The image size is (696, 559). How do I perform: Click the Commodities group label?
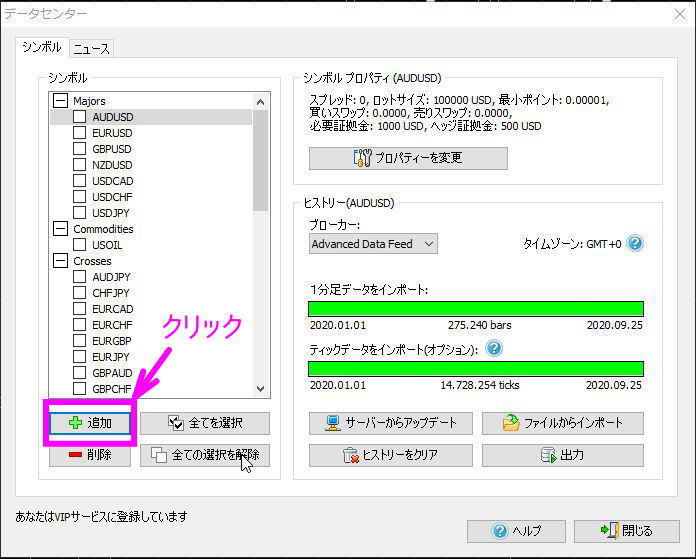pyautogui.click(x=103, y=229)
